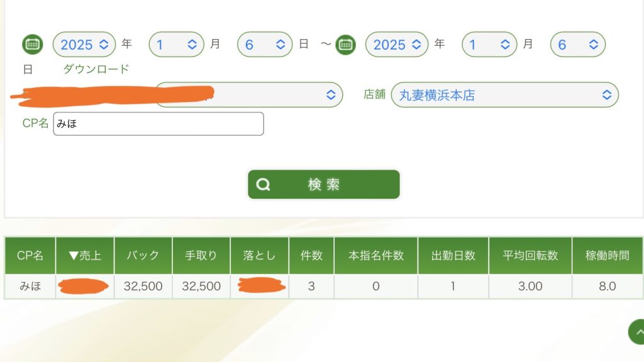
Task: Open the start day dropdown
Action: [264, 45]
